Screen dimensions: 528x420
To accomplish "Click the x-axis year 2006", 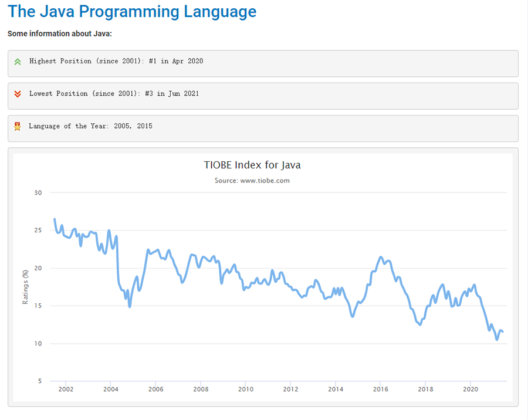I will pos(155,389).
